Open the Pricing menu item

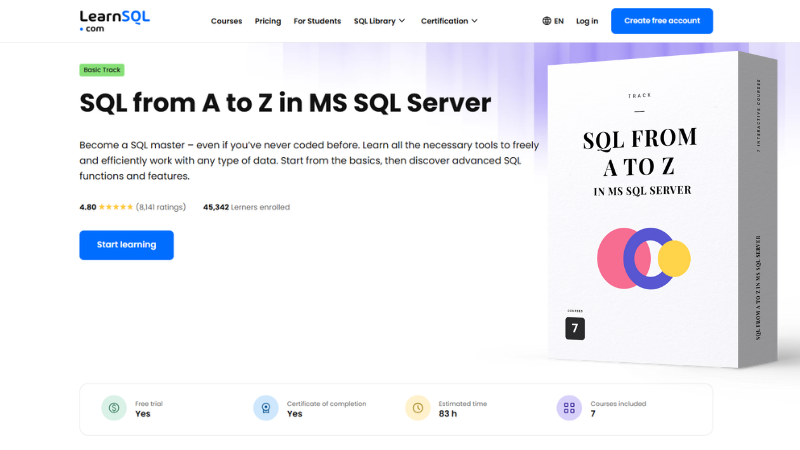pos(268,21)
